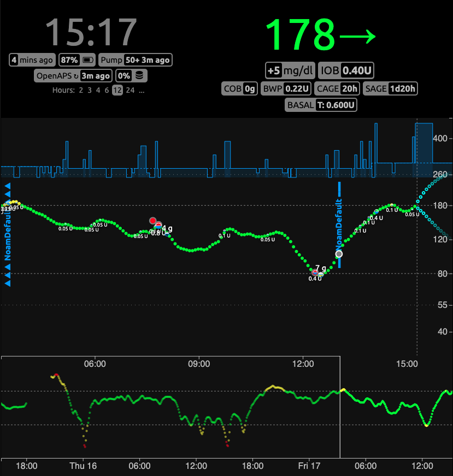
Task: Click the battery icon showing 87%
Action: click(x=88, y=60)
